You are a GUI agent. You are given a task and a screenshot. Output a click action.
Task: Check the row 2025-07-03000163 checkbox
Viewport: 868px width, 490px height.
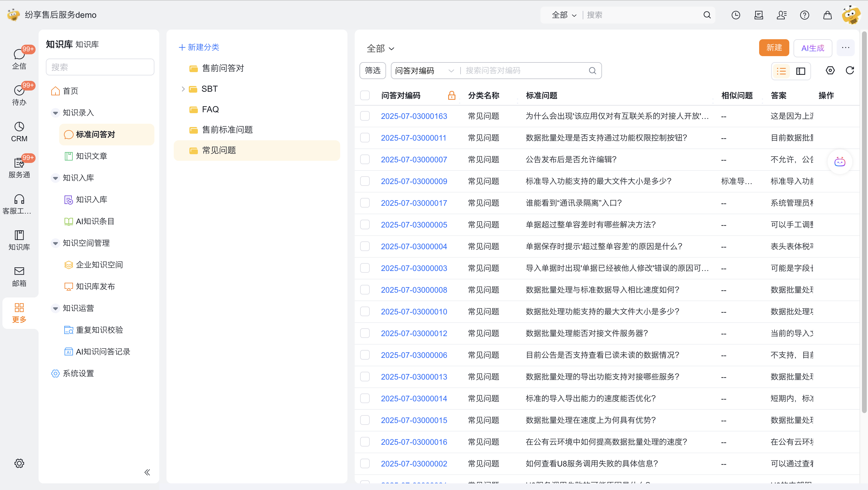point(365,116)
